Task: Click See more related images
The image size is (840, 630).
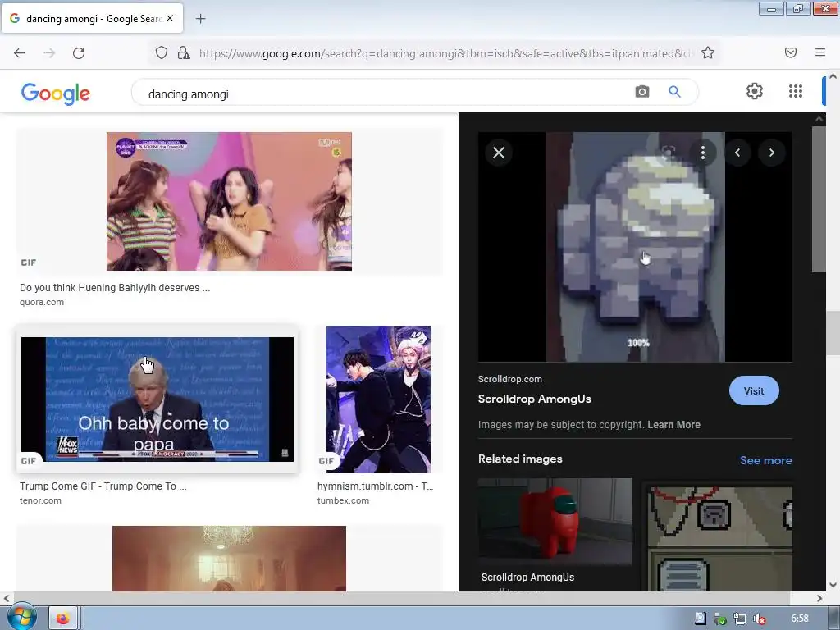Action: (x=766, y=461)
